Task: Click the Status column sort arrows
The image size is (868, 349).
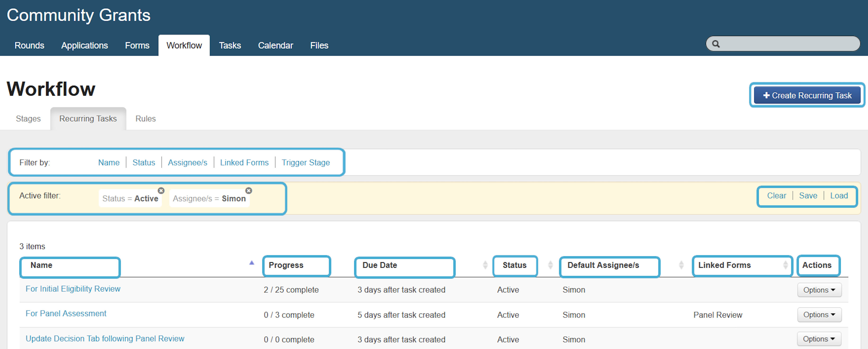Action: pos(550,265)
